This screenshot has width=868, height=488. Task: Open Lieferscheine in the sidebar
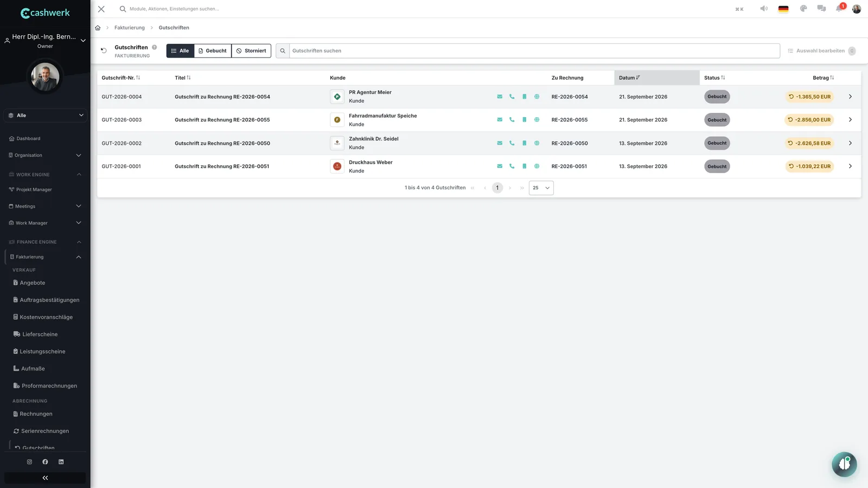click(x=40, y=335)
